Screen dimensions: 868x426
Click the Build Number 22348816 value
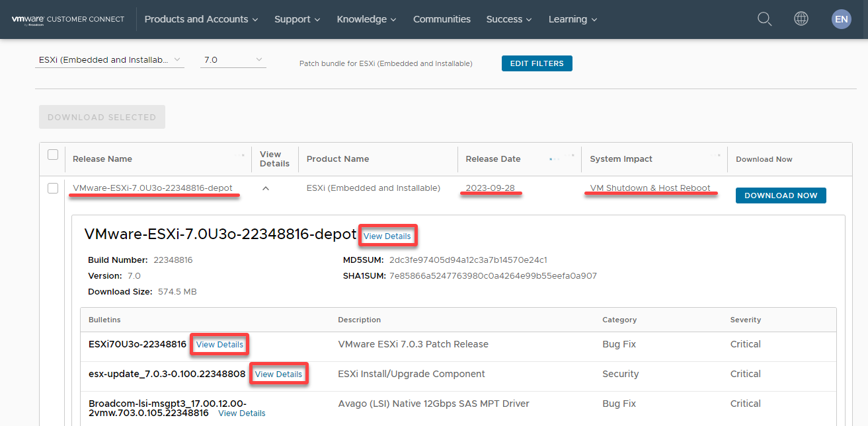coord(173,260)
